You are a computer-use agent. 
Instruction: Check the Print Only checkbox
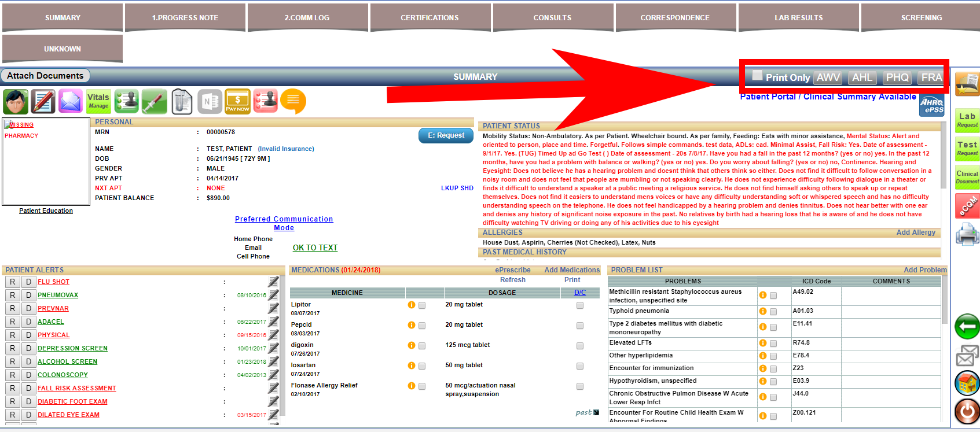tap(757, 75)
